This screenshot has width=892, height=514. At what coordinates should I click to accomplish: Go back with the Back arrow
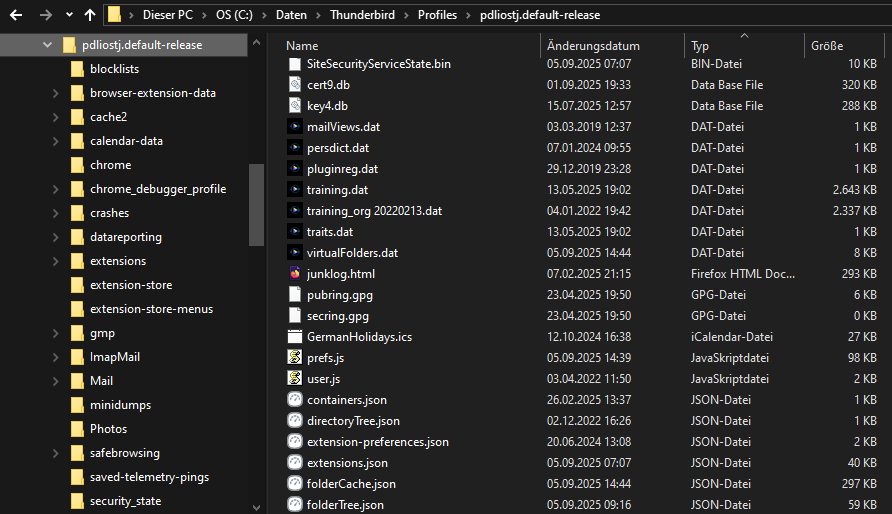pyautogui.click(x=16, y=15)
